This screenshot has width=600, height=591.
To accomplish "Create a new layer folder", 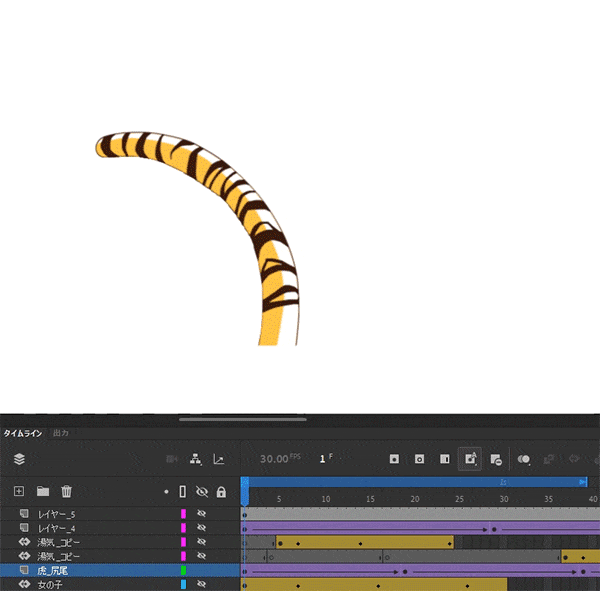I will pos(43,491).
